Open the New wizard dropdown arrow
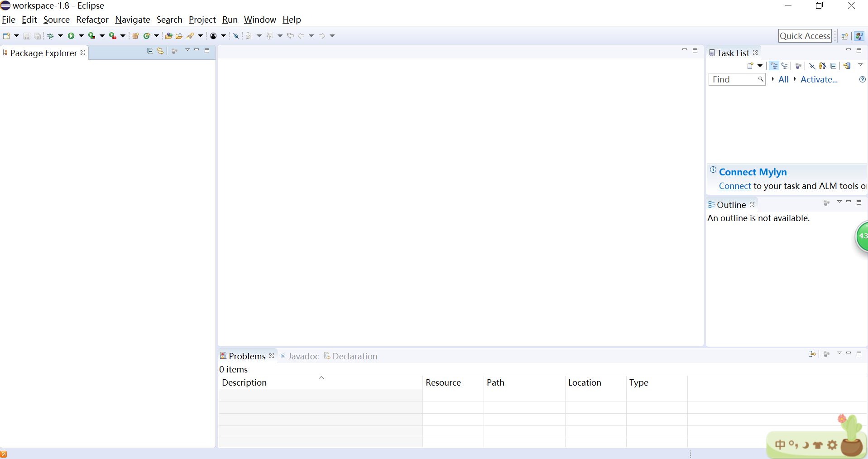868x459 pixels. pos(16,36)
